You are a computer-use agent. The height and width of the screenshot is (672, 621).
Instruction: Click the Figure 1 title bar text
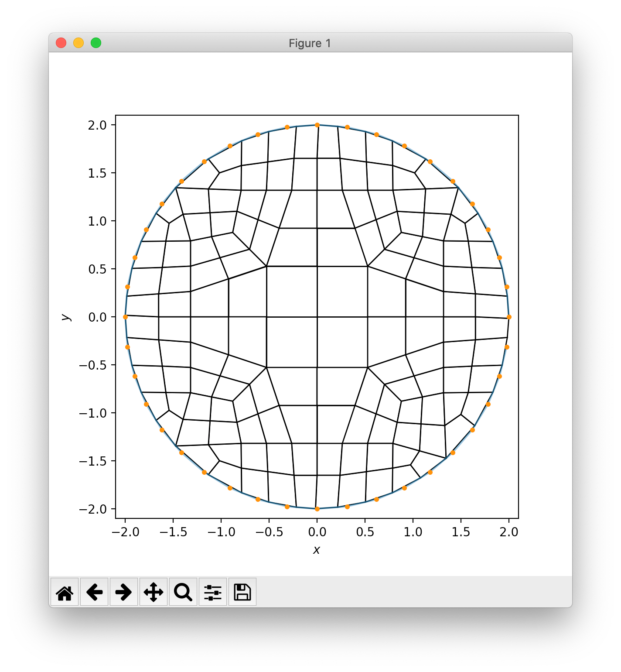point(310,43)
